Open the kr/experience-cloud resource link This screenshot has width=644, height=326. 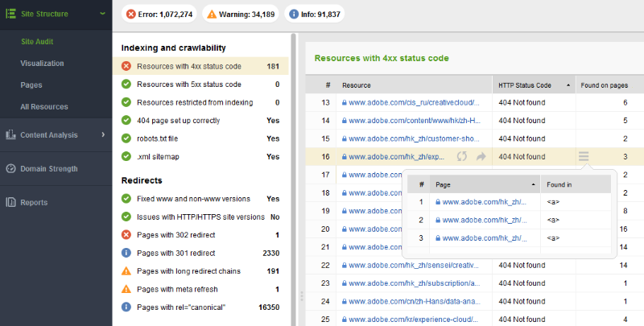(414, 320)
